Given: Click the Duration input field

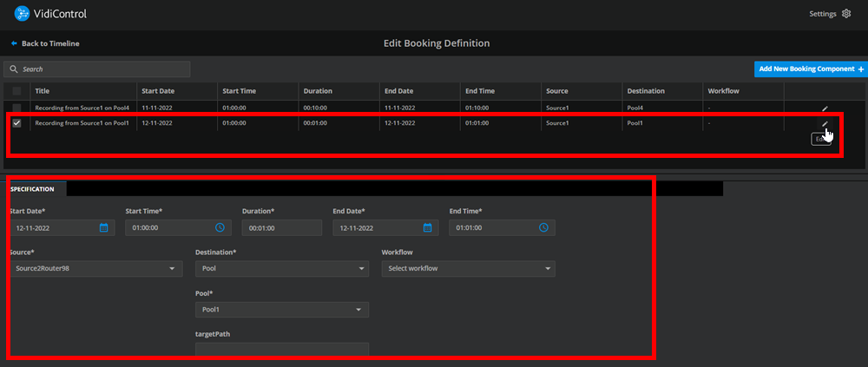Looking at the screenshot, I should pyautogui.click(x=281, y=227).
